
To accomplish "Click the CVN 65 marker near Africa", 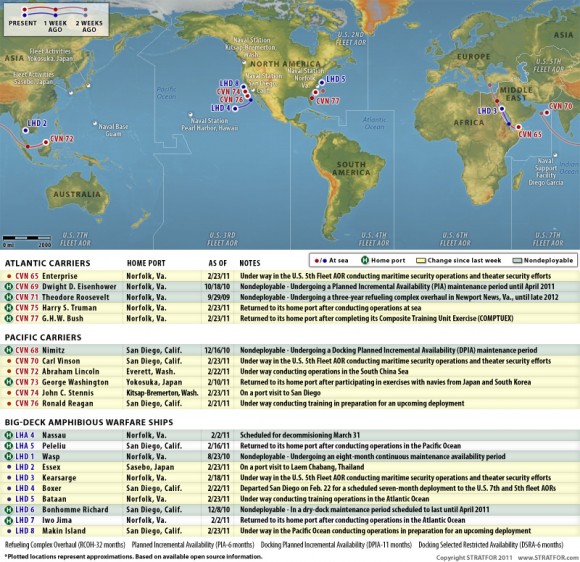I will coord(519,127).
